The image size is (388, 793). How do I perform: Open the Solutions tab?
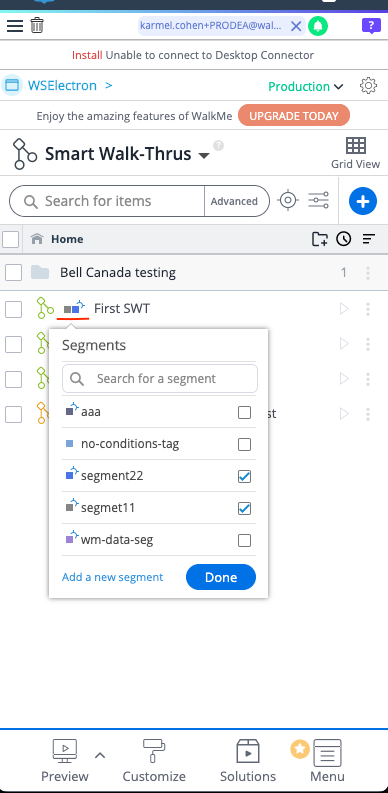point(248,761)
